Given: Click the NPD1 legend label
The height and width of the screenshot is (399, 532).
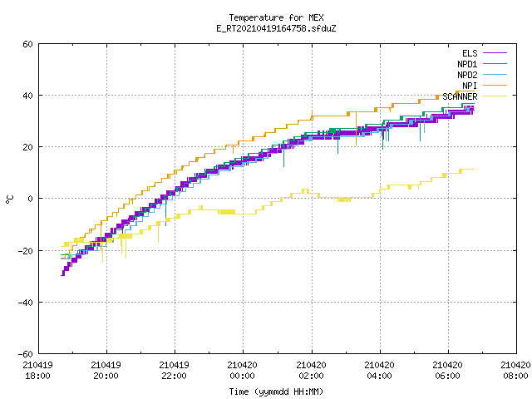Looking at the screenshot, I should click(467, 64).
